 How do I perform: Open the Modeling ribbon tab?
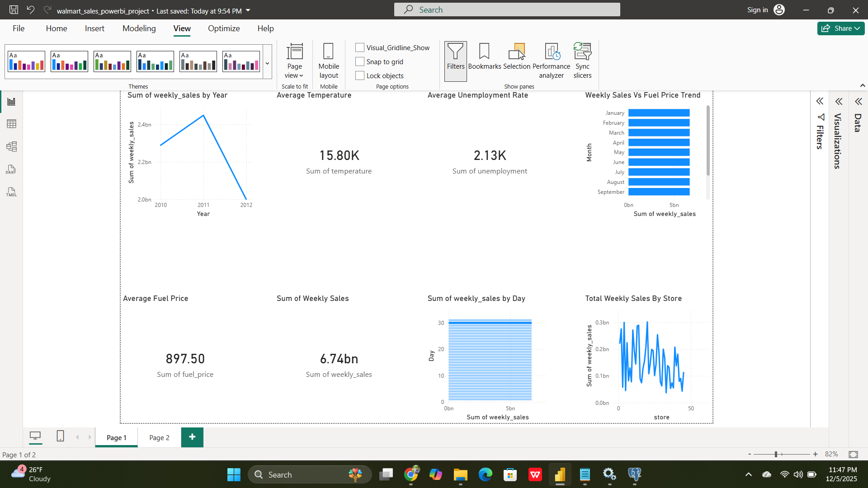click(x=139, y=28)
